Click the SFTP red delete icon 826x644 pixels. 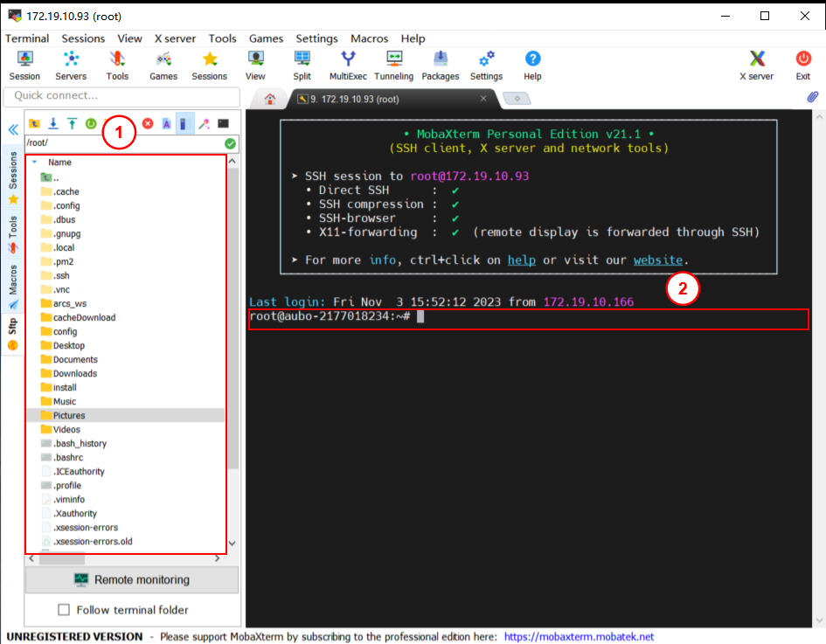pyautogui.click(x=148, y=124)
